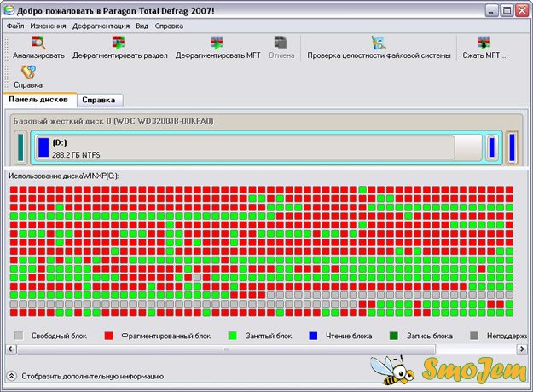Expand Отобразить дополнительную информацию chevron

12,376
